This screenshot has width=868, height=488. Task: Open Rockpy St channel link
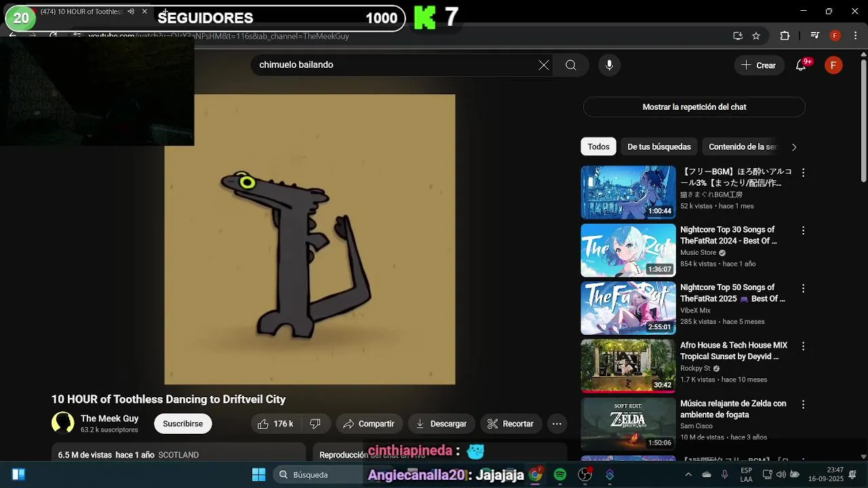[695, 368]
